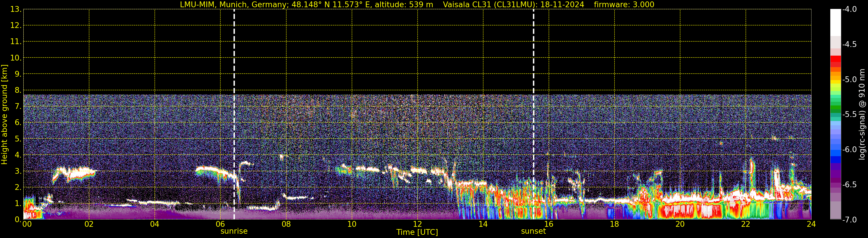Click the height axis tick label '12.'

[x=16, y=26]
